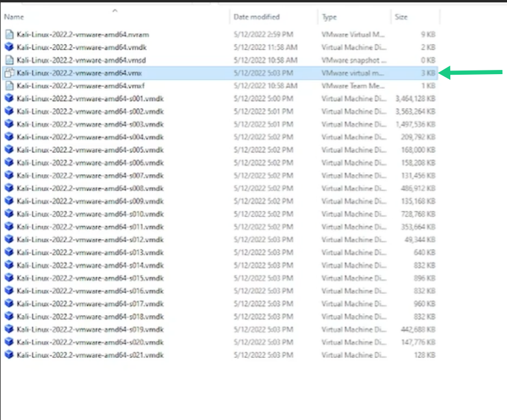This screenshot has width=507, height=420.
Task: Click the icon of the .vmxf file
Action: pos(10,86)
